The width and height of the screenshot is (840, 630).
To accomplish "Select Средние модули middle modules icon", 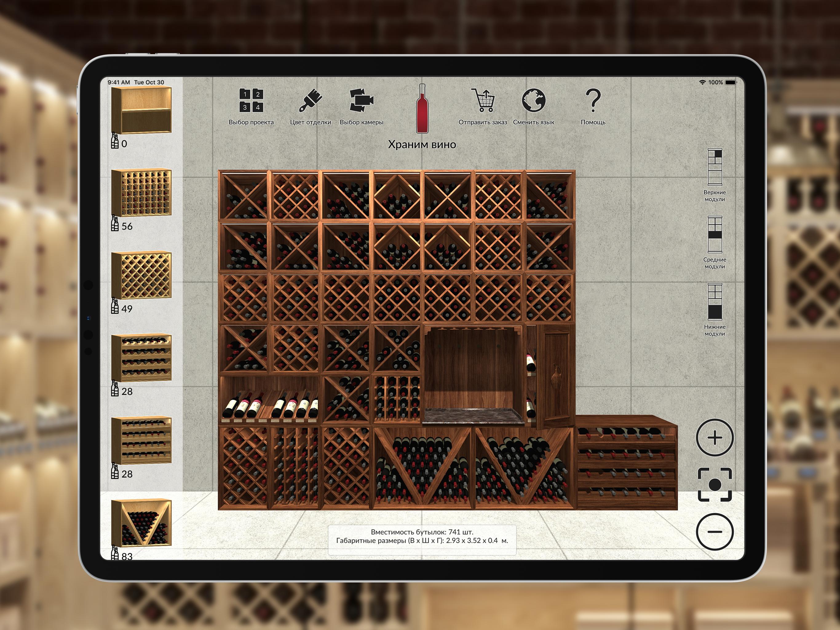I will click(715, 234).
